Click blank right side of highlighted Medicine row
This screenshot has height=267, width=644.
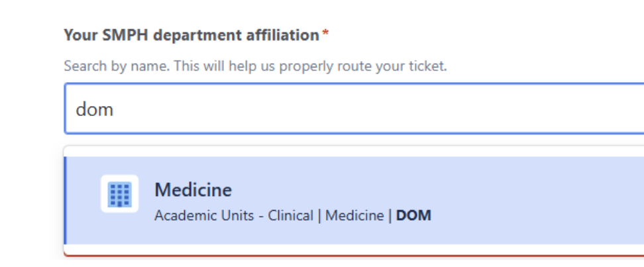coord(563,201)
